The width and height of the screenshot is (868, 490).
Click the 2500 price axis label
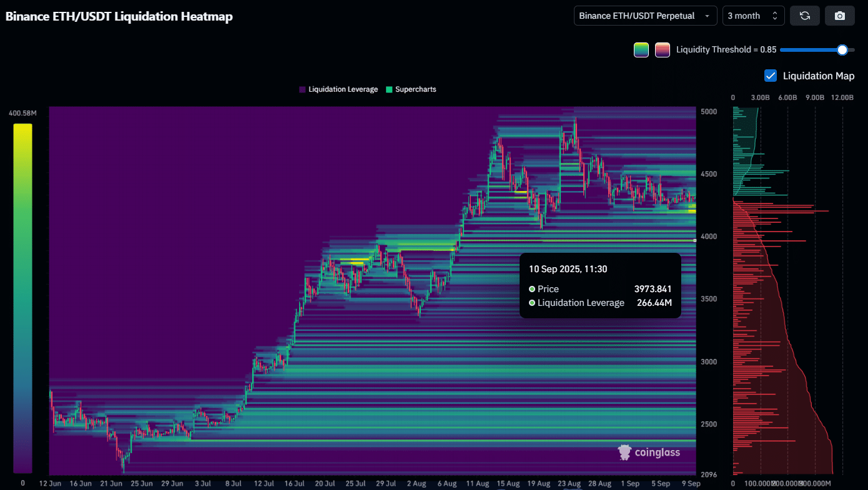click(709, 424)
